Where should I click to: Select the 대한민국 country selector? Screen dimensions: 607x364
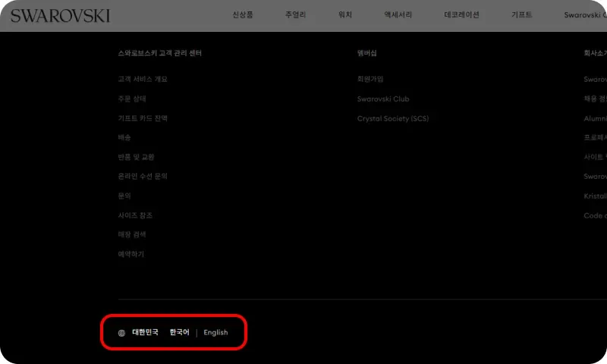pyautogui.click(x=145, y=332)
